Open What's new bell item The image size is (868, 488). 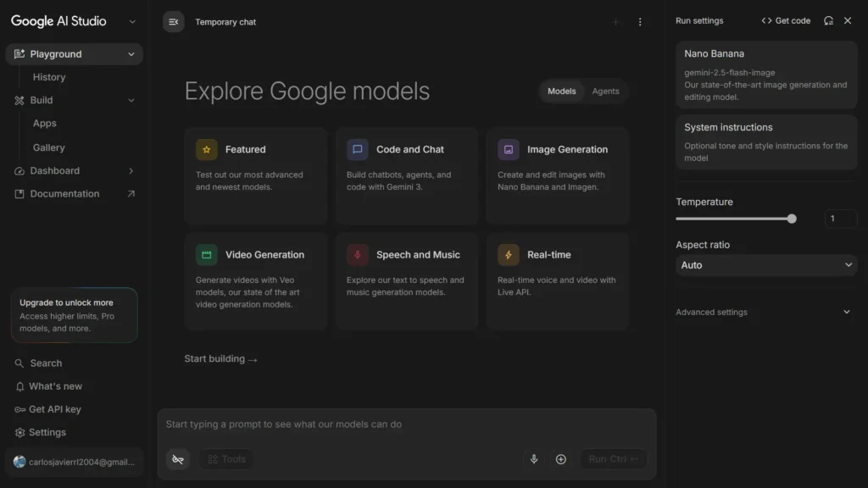(48, 386)
